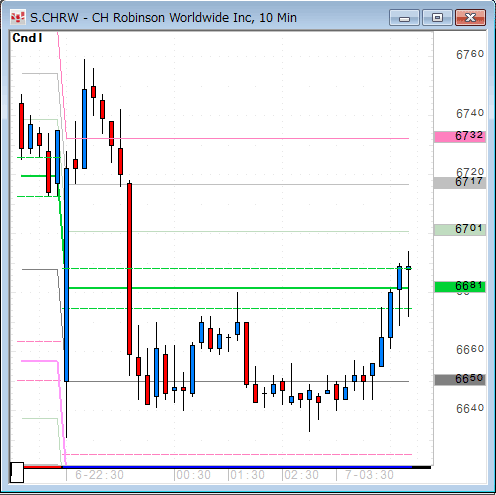Click the 6640 price axis value
This screenshot has height=495, width=496.
point(470,408)
